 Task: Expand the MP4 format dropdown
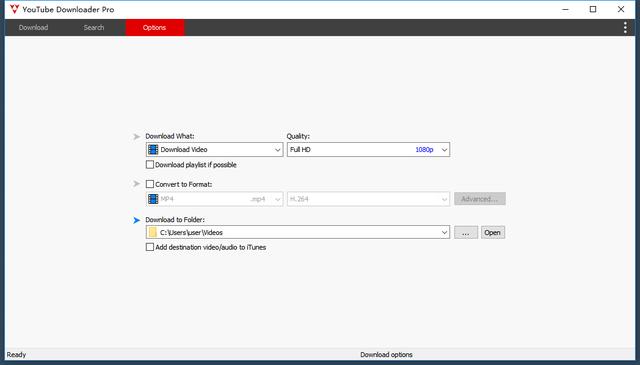point(214,199)
